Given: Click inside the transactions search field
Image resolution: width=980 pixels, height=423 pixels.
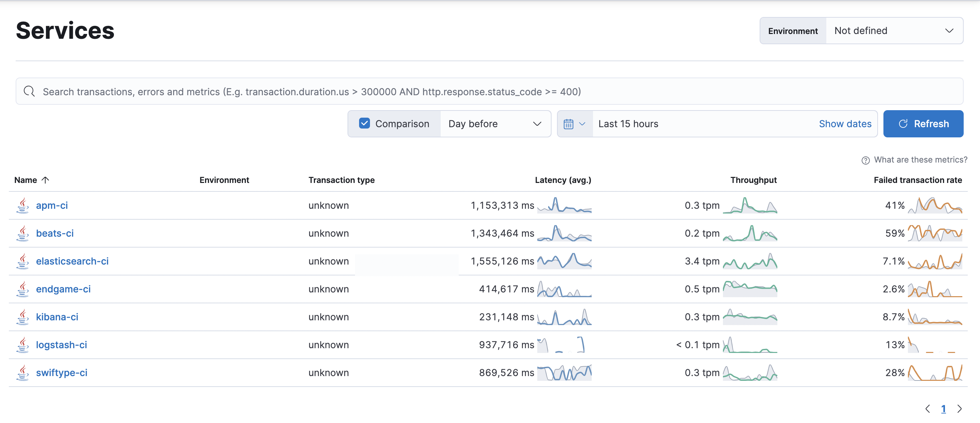Looking at the screenshot, I should 304,91.
